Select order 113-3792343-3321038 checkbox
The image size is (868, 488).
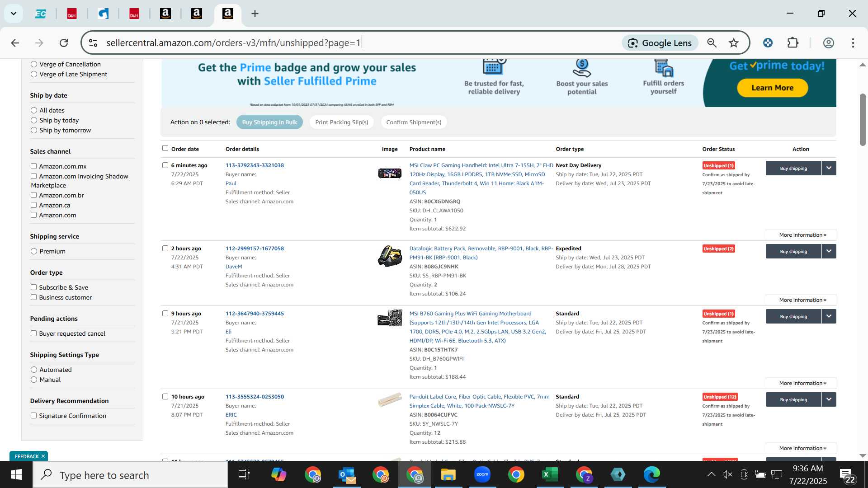pos(165,165)
